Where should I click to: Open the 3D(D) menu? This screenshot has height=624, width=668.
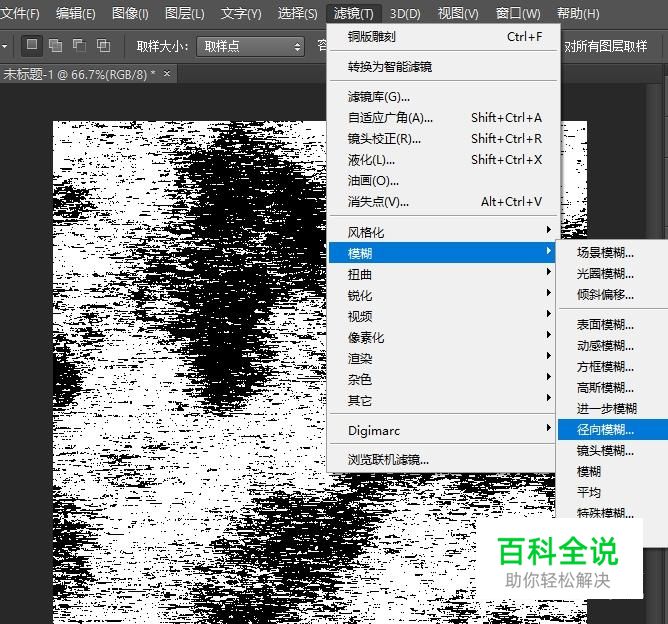pyautogui.click(x=405, y=14)
